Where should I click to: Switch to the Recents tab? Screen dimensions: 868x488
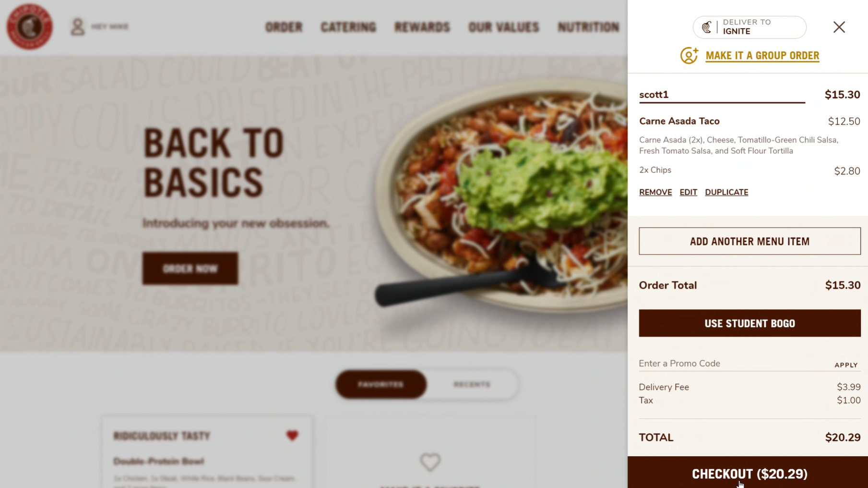point(472,384)
